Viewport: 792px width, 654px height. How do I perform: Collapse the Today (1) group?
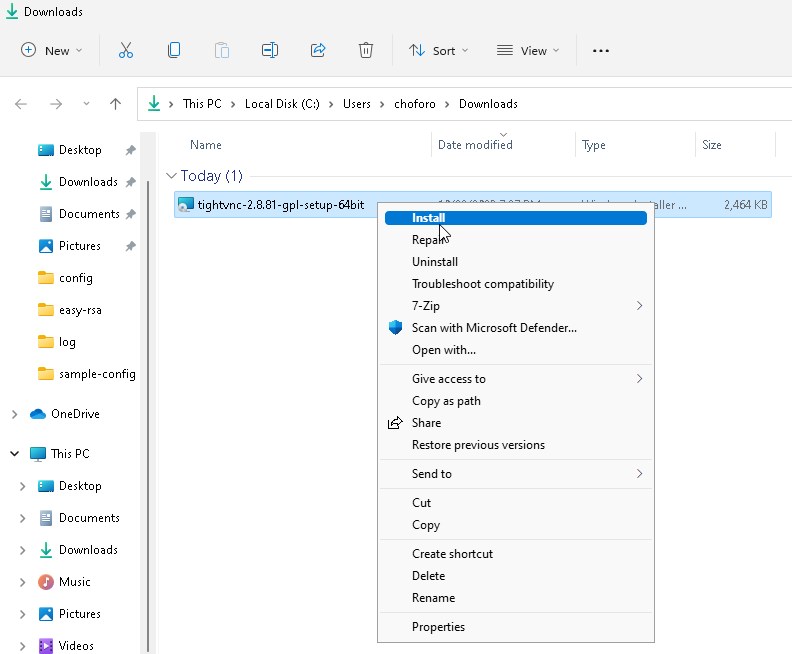[x=171, y=176]
